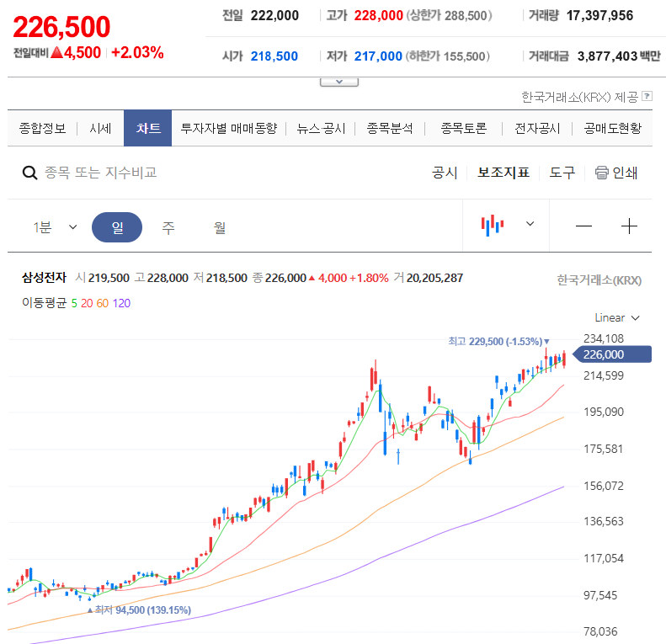Click the 상한가 288,500 limit text
This screenshot has height=644, width=666.
(449, 16)
